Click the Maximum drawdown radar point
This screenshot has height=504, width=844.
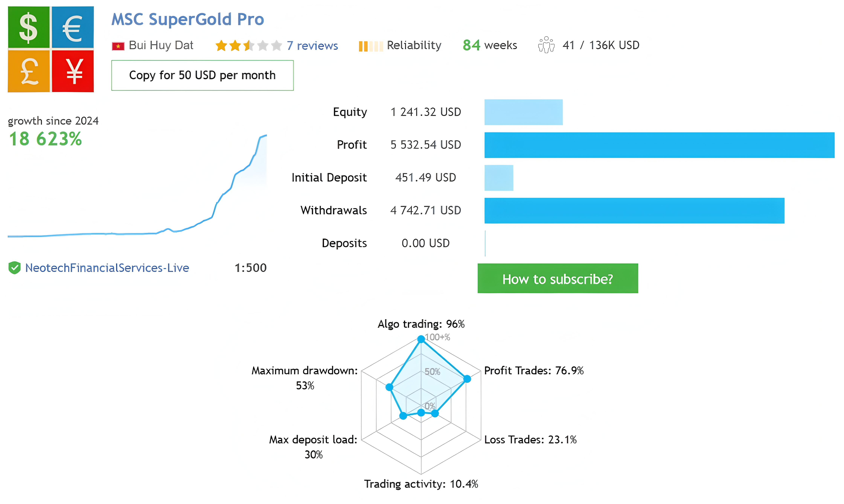point(389,387)
